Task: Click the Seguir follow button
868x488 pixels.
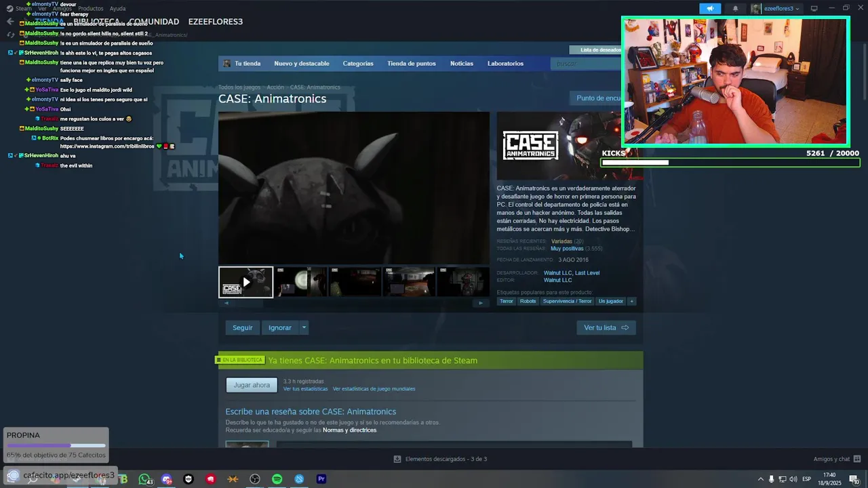Action: [x=242, y=327]
